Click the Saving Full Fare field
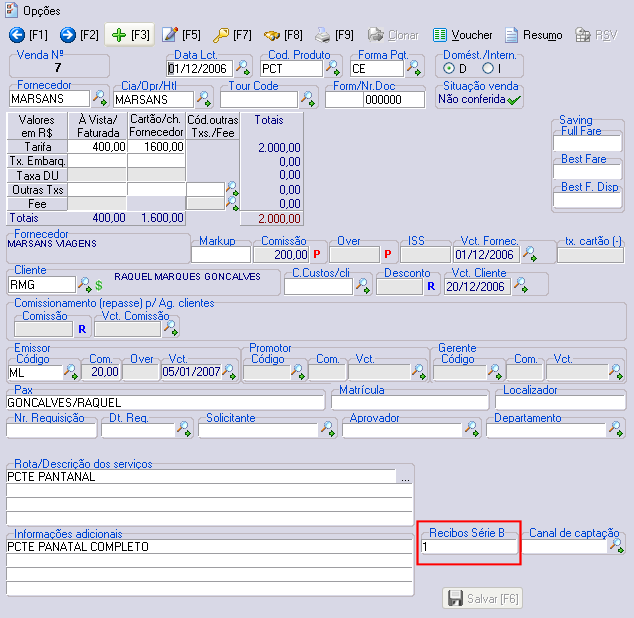 point(587,143)
